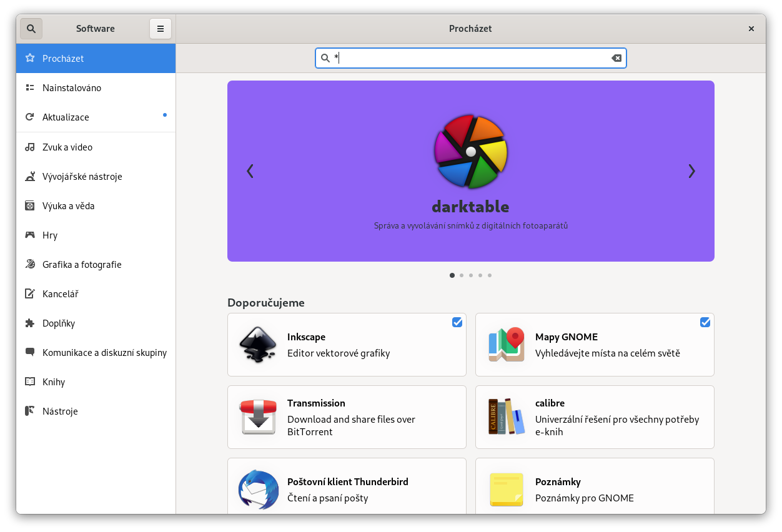Show the next featured banner
This screenshot has width=782, height=532.
691,171
